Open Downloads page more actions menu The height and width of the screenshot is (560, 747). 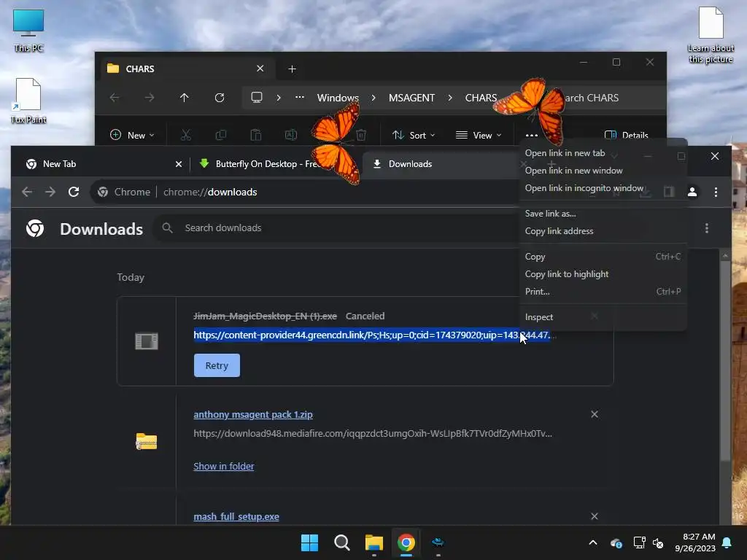coord(707,228)
